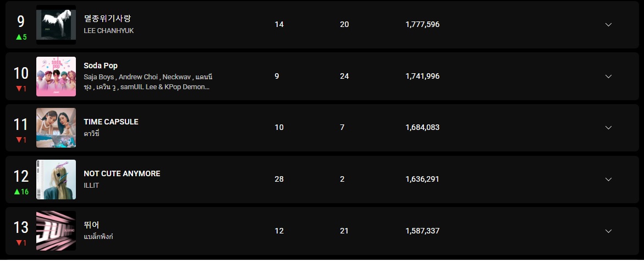Open the TIME CAPSULE song title
This screenshot has width=644, height=261.
point(111,122)
